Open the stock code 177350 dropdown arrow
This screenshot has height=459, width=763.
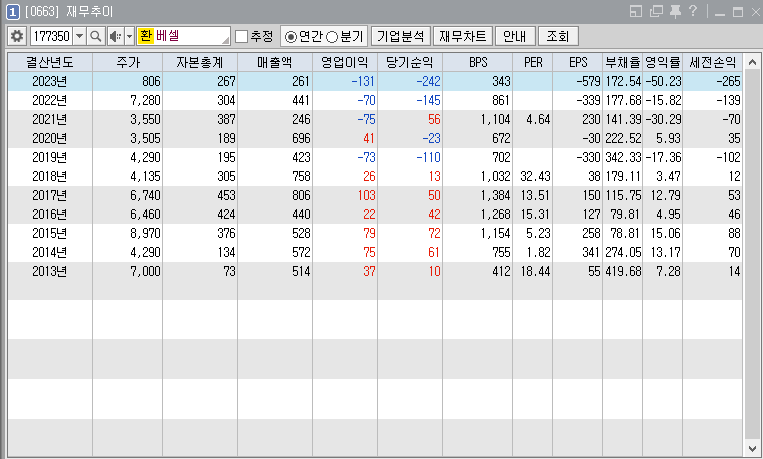click(79, 37)
